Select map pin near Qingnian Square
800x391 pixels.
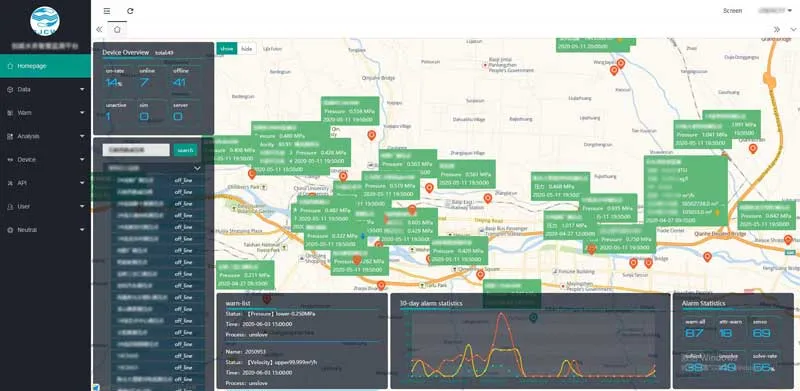[480, 275]
